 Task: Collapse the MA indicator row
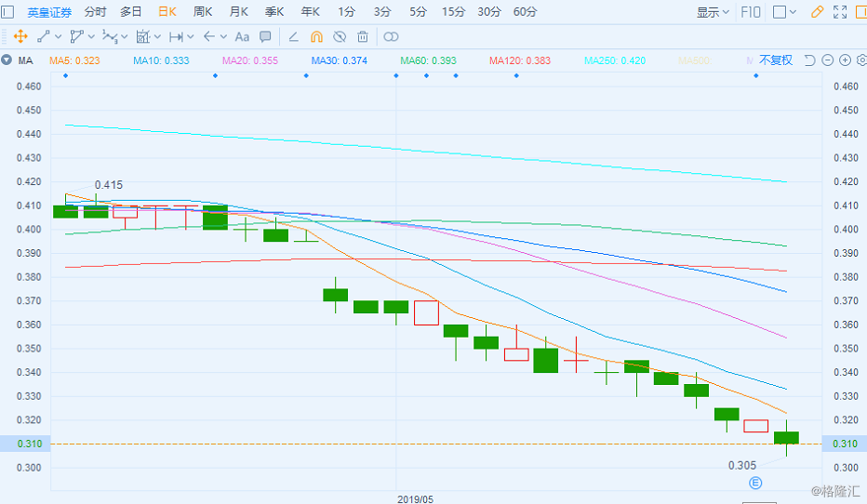click(7, 60)
